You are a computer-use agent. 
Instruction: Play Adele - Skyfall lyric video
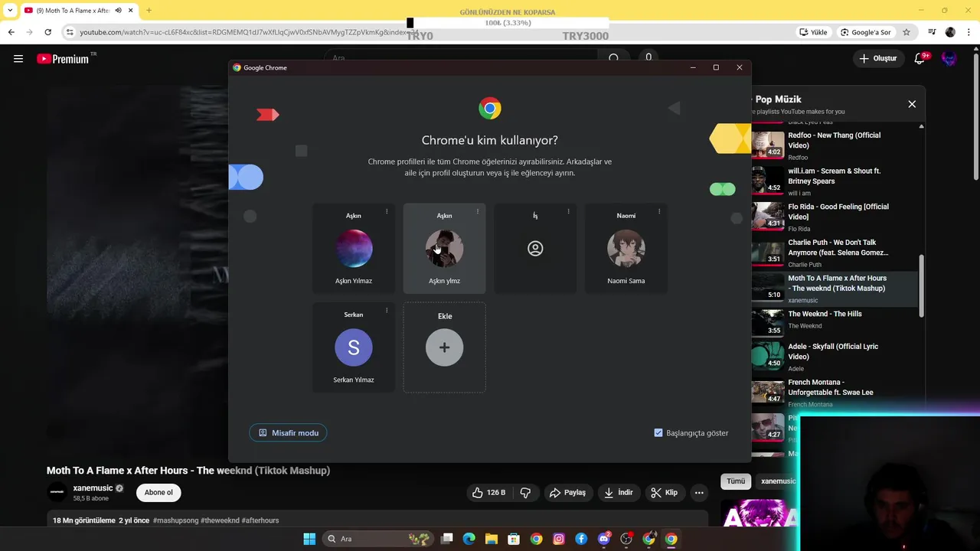point(835,357)
